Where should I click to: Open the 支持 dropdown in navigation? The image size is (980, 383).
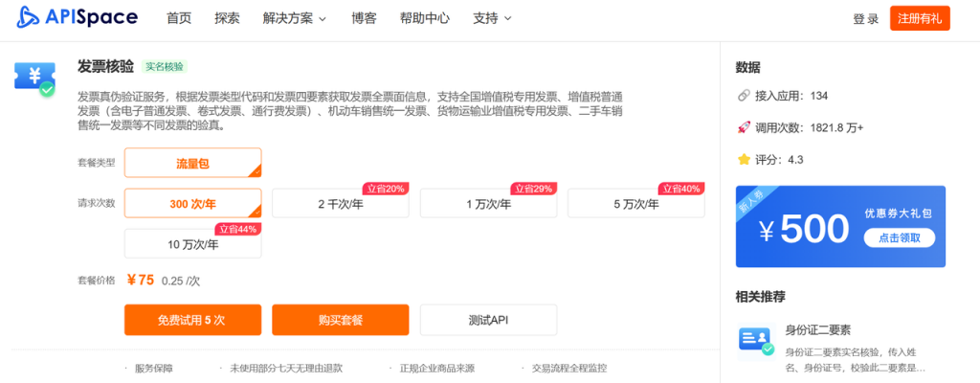tap(492, 18)
